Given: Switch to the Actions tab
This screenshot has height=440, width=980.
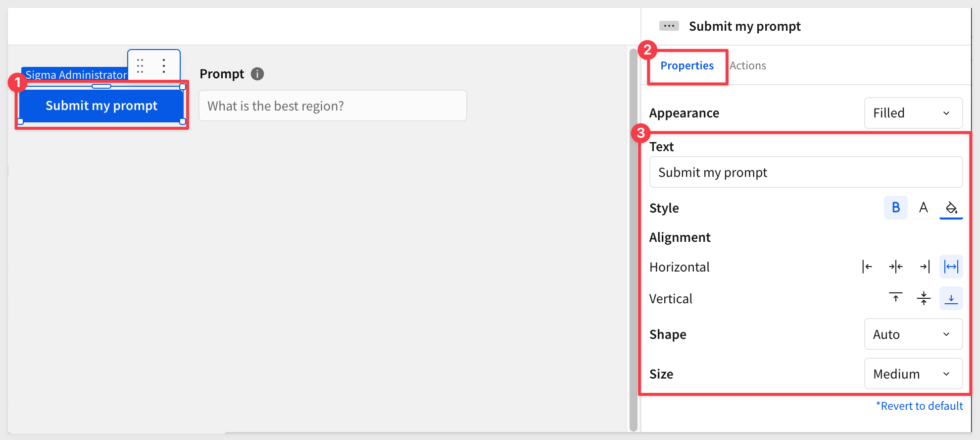Looking at the screenshot, I should click(x=748, y=66).
